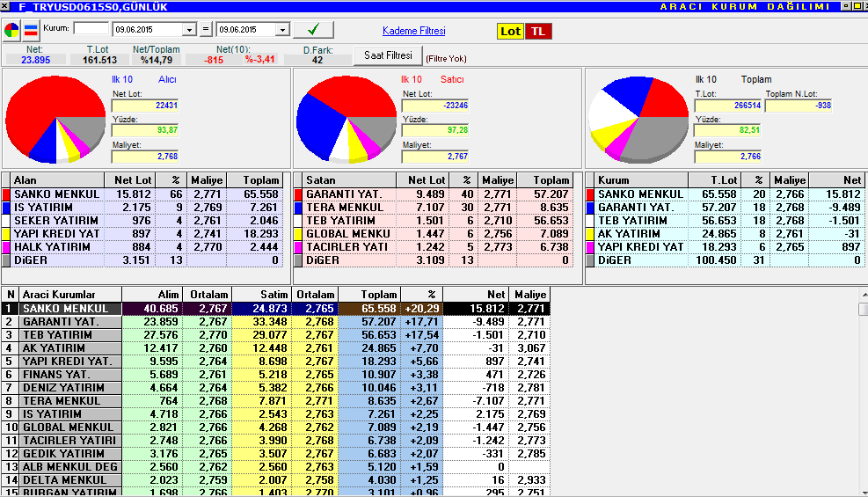Click the scrollbar up arrow of the broker list
The height and width of the screenshot is (497, 868).
[x=863, y=293]
